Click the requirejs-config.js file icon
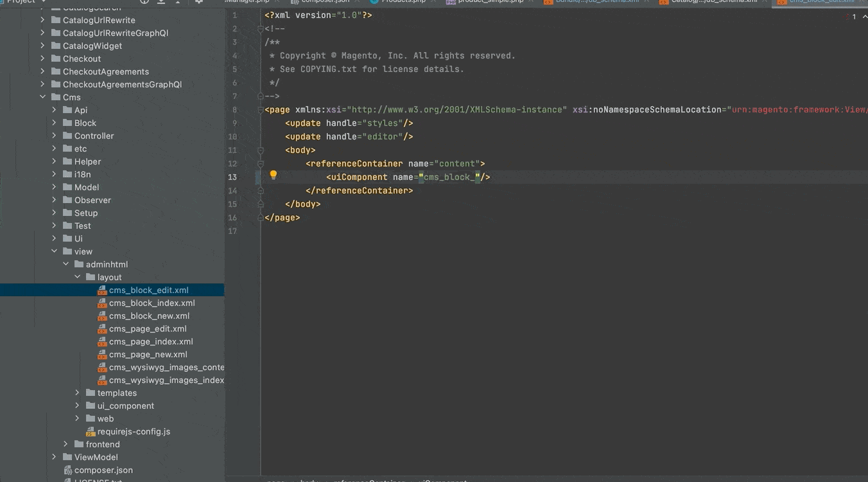Viewport: 868px width, 482px height. 91,432
